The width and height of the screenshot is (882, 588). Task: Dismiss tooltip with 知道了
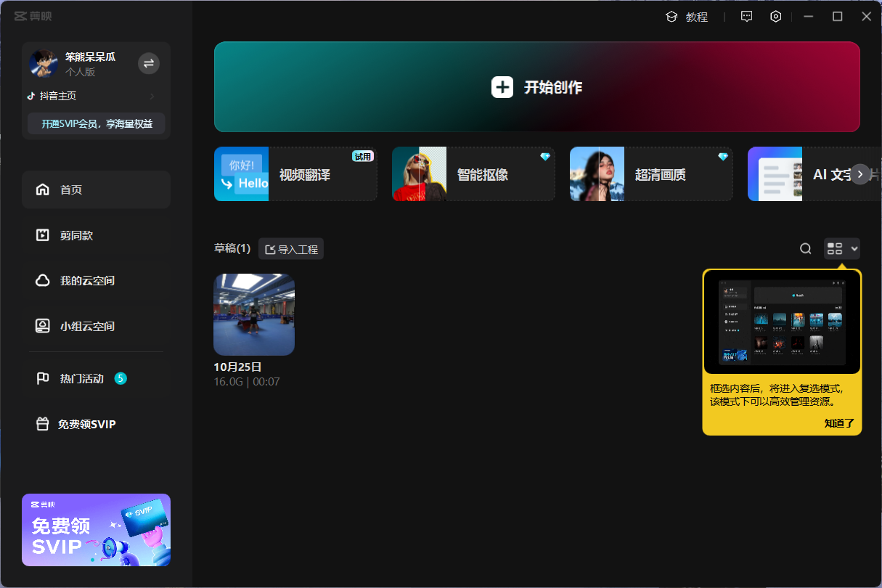tap(839, 423)
